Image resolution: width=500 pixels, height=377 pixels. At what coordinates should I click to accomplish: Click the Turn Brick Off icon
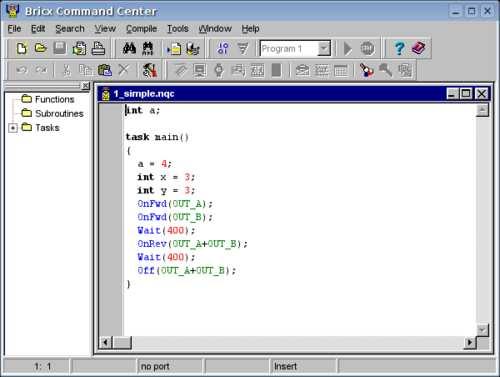[x=386, y=70]
